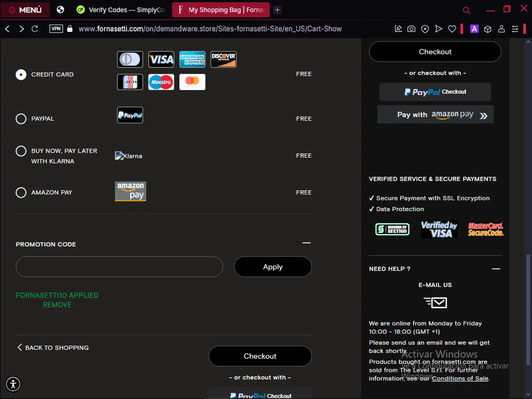
Task: Switch to the Verify Codes SimplyCodes tab
Action: point(121,10)
